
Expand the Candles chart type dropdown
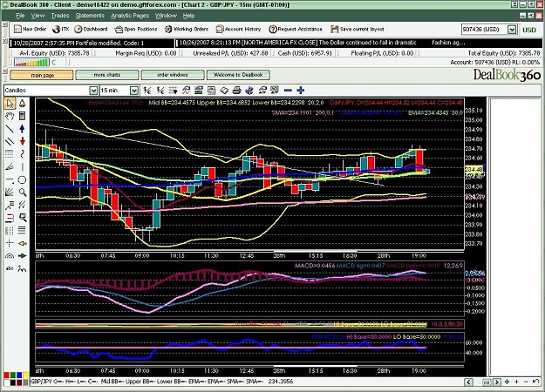click(x=93, y=91)
